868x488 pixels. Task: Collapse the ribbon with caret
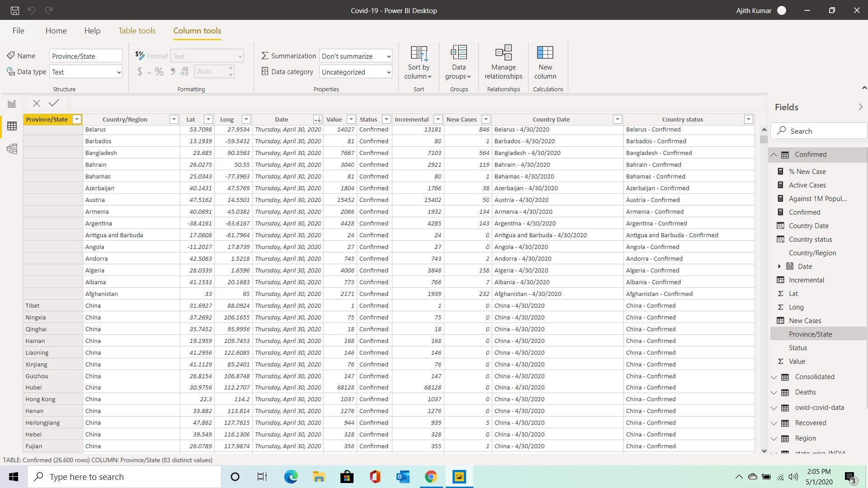pos(864,88)
